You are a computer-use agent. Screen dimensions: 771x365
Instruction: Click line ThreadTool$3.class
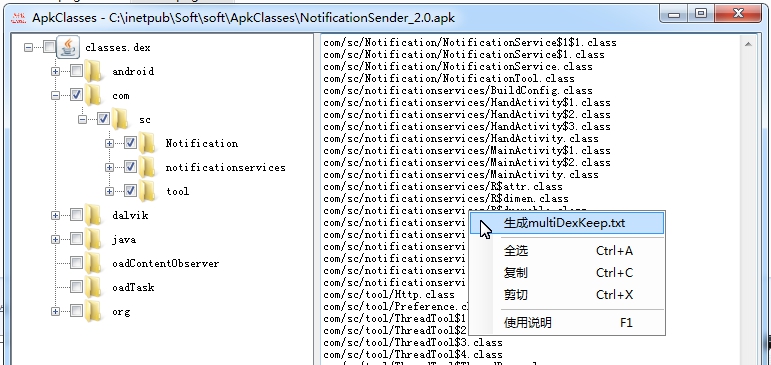click(x=413, y=342)
